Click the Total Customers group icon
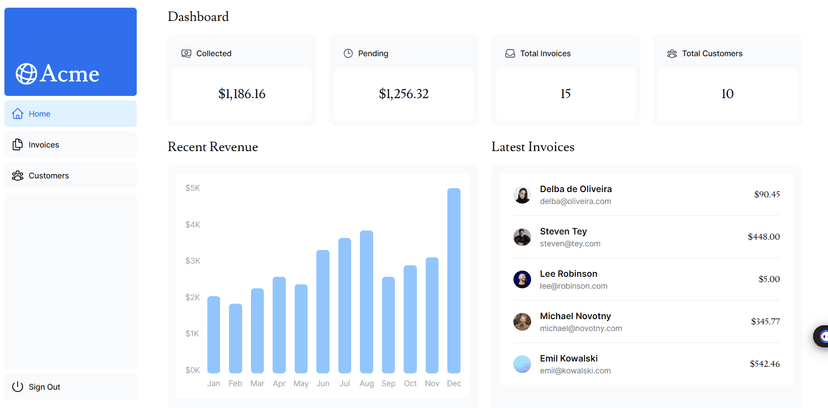 (672, 53)
